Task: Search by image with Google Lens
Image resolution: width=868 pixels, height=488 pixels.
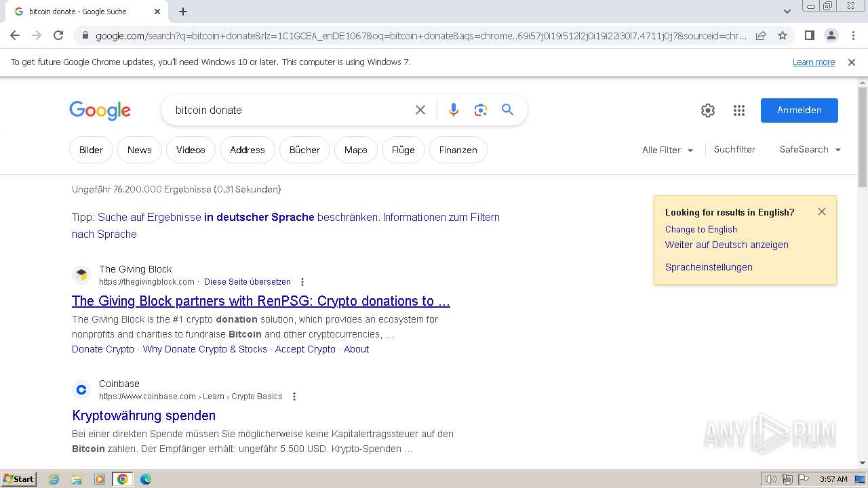Action: [x=481, y=110]
